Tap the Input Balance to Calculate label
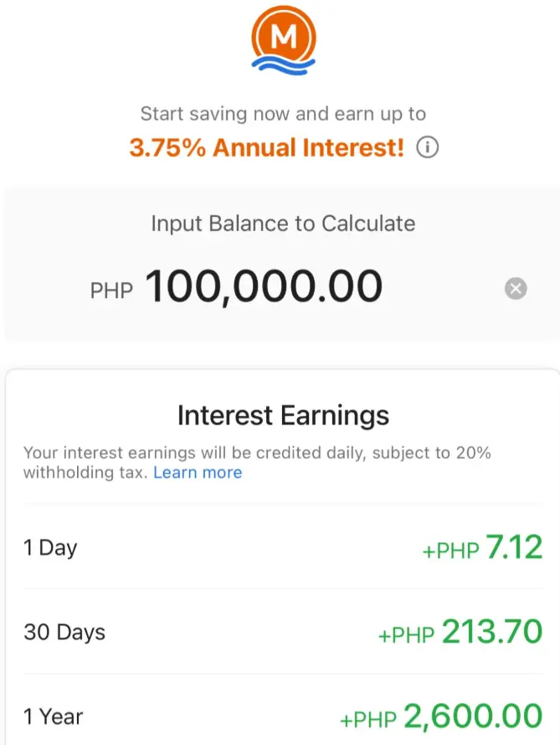 tap(283, 223)
